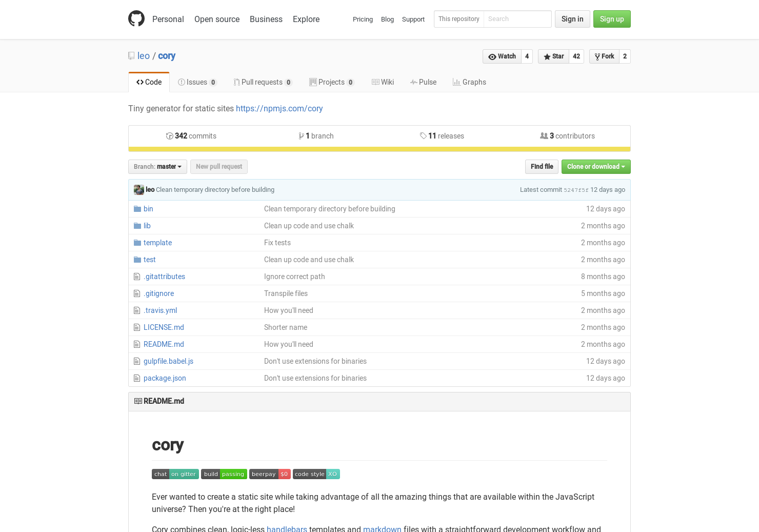
Task: Click the file icon next to README.md row
Action: (x=137, y=344)
